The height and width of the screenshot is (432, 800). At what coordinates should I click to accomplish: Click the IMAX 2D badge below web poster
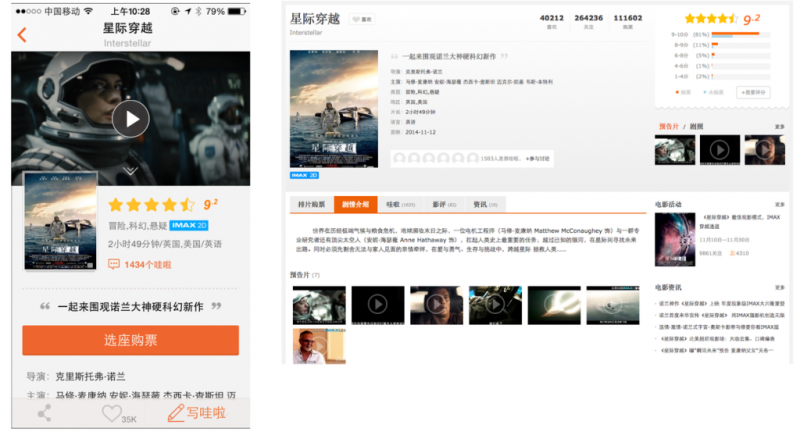(304, 175)
